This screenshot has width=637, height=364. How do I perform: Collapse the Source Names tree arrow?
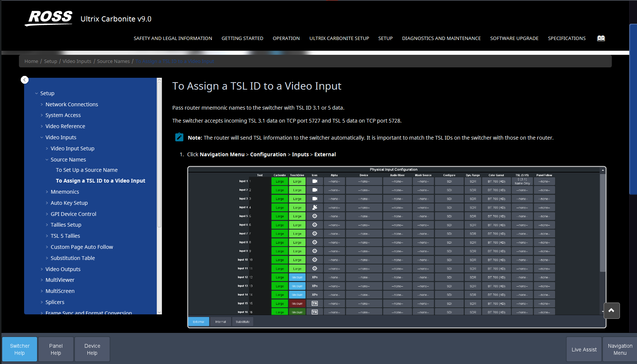[47, 160]
